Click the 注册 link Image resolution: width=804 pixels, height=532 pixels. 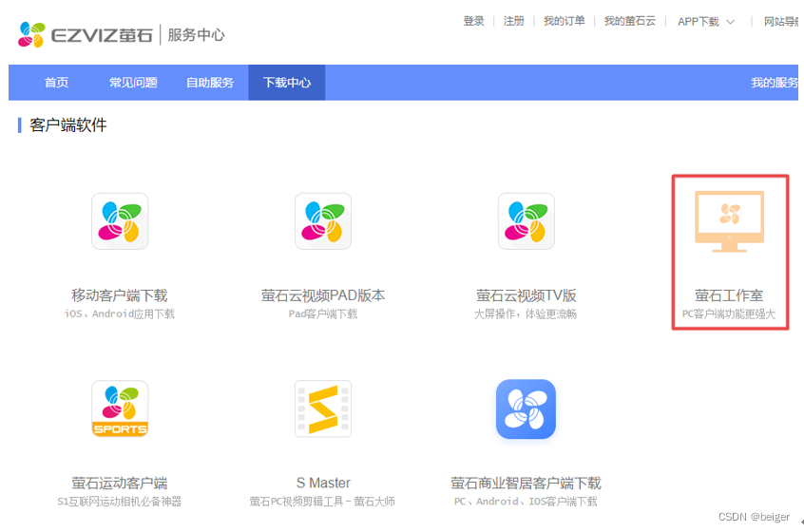[x=514, y=21]
